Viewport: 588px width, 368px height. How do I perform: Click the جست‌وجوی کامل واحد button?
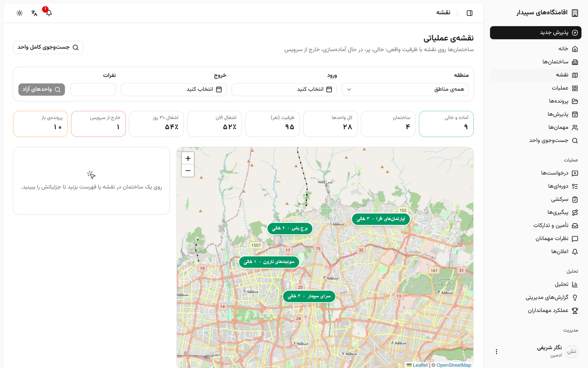[x=48, y=47]
